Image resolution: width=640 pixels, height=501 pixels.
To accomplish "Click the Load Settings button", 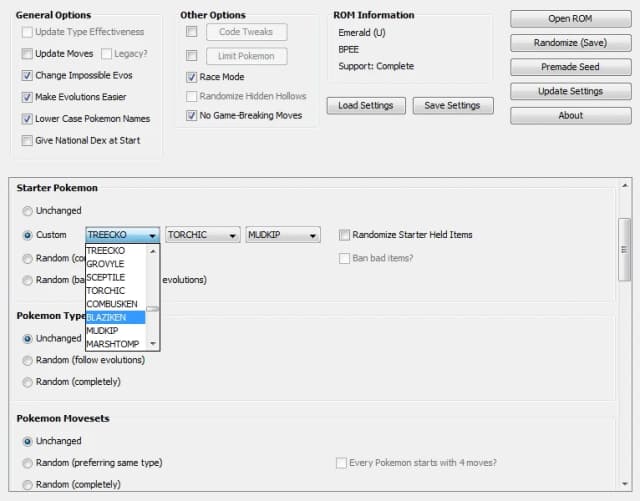I will point(366,105).
